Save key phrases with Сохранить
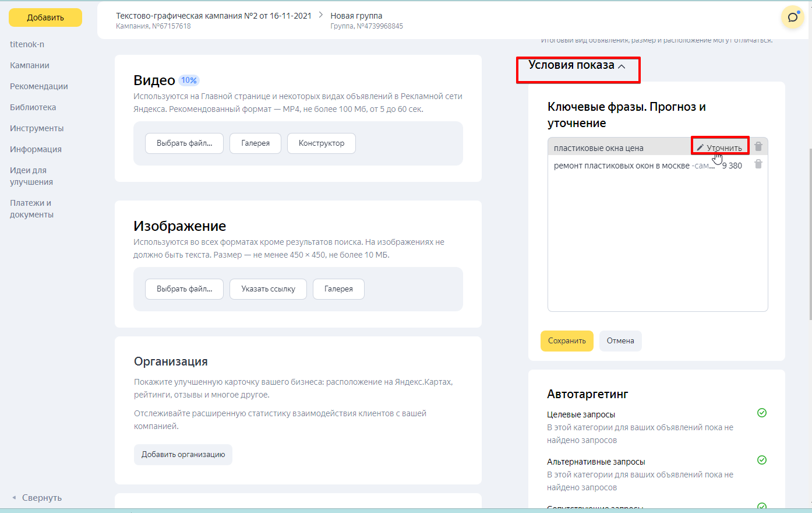 point(567,341)
